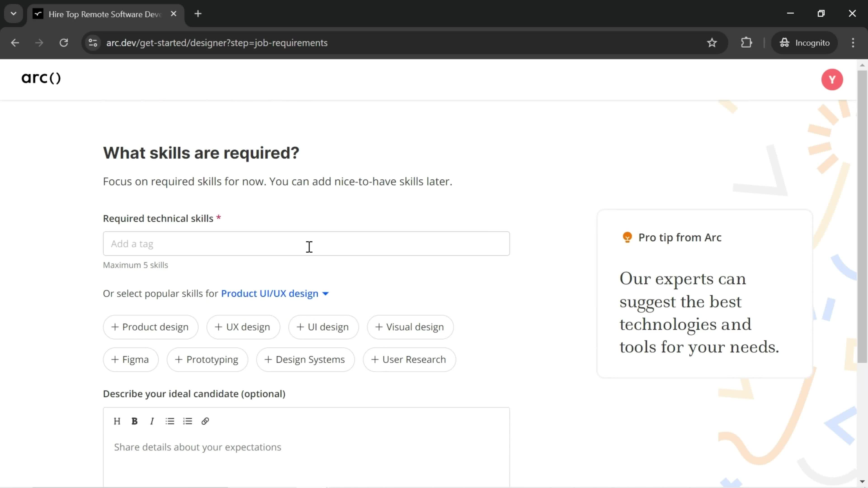Screen dimensions: 868x488
Task: Select the Design Systems skill tag
Action: click(305, 359)
